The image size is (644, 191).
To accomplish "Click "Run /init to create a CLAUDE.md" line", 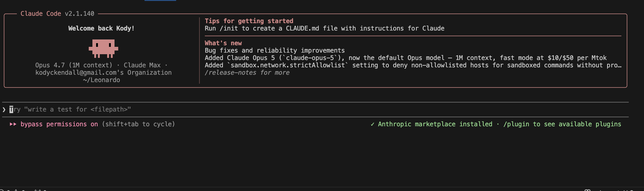I will (x=325, y=28).
